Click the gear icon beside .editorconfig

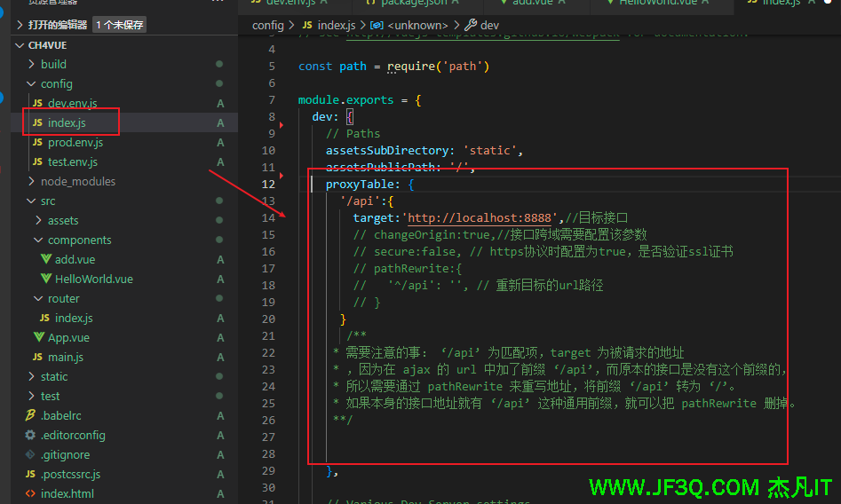point(31,435)
